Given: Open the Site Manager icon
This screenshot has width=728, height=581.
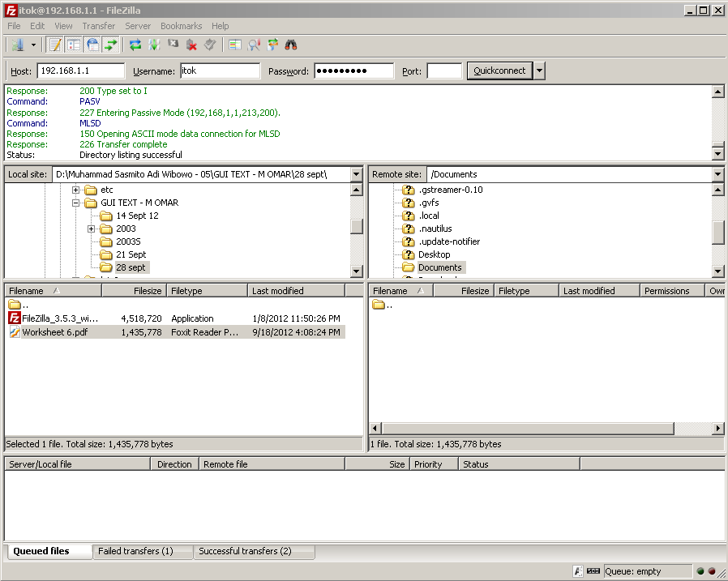Looking at the screenshot, I should click(x=18, y=45).
